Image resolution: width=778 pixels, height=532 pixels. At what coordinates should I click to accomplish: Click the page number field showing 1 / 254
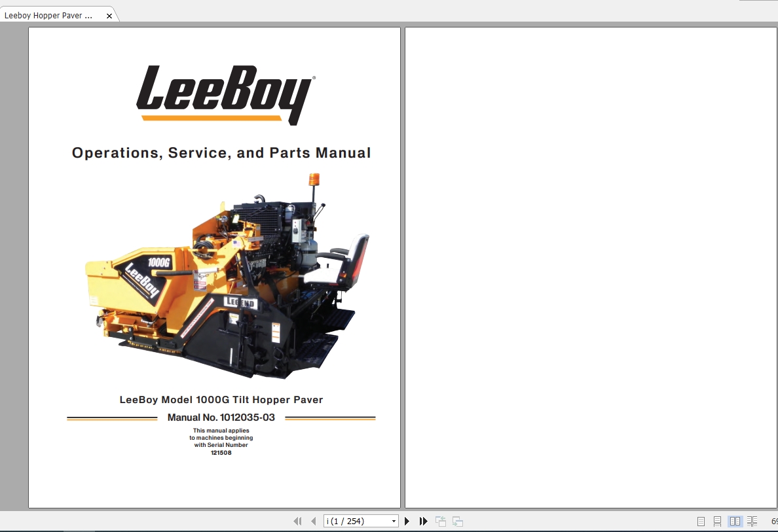(356, 522)
